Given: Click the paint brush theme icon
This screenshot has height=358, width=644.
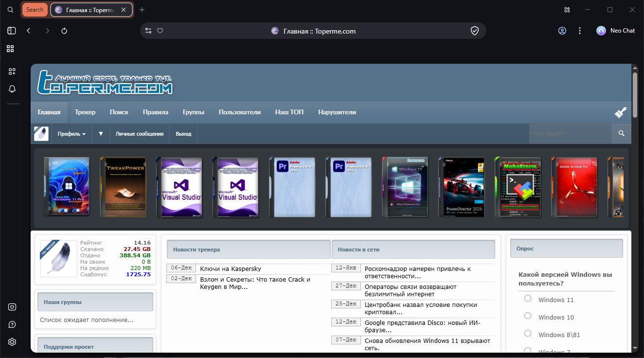Looking at the screenshot, I should tap(620, 112).
